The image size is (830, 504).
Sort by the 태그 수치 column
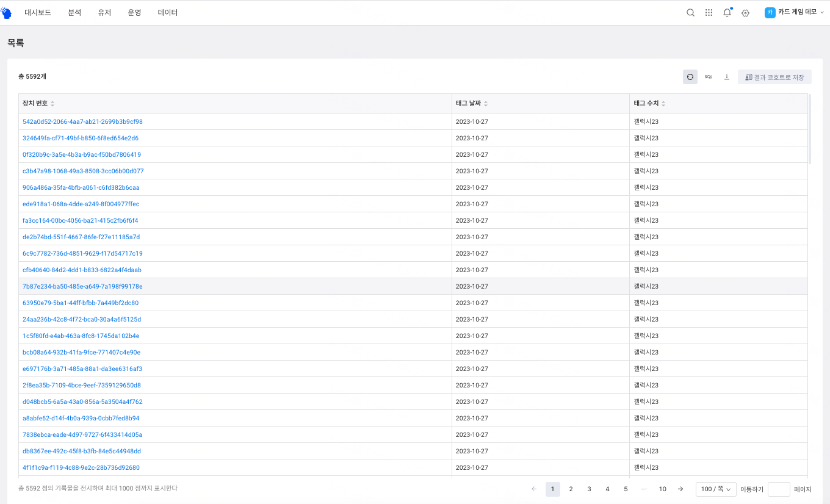tap(663, 104)
